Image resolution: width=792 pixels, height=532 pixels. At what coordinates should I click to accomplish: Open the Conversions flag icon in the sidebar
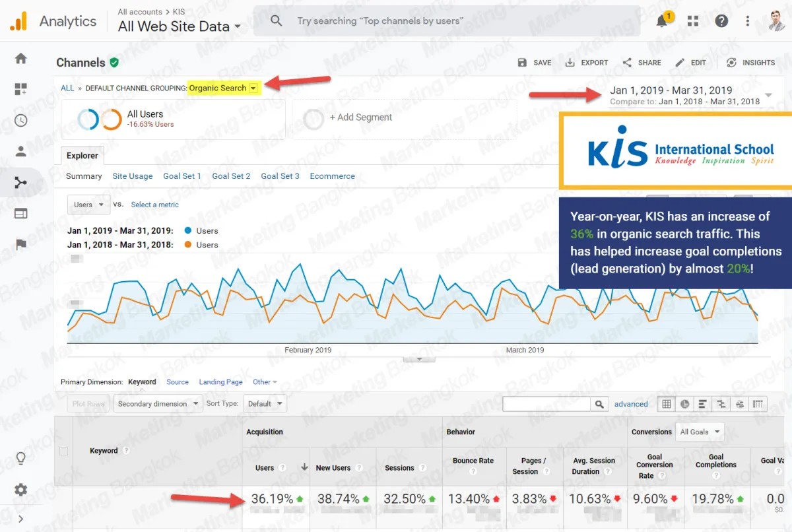(21, 244)
